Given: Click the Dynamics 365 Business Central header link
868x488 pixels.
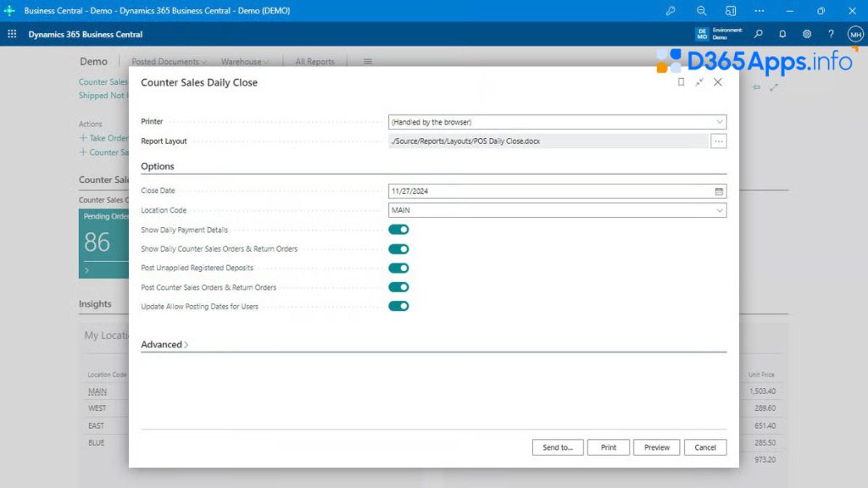Looking at the screenshot, I should click(86, 34).
